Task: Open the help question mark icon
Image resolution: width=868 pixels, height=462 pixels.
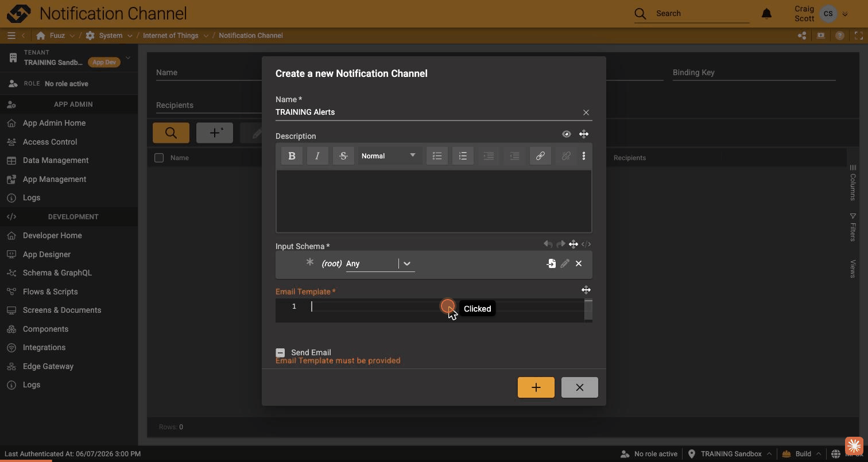Action: pyautogui.click(x=840, y=36)
